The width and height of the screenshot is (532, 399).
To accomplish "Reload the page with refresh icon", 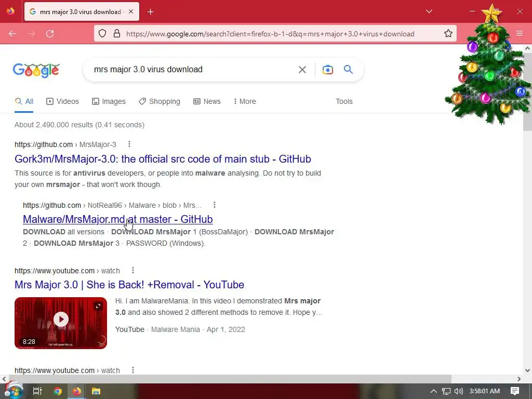I will tap(50, 34).
